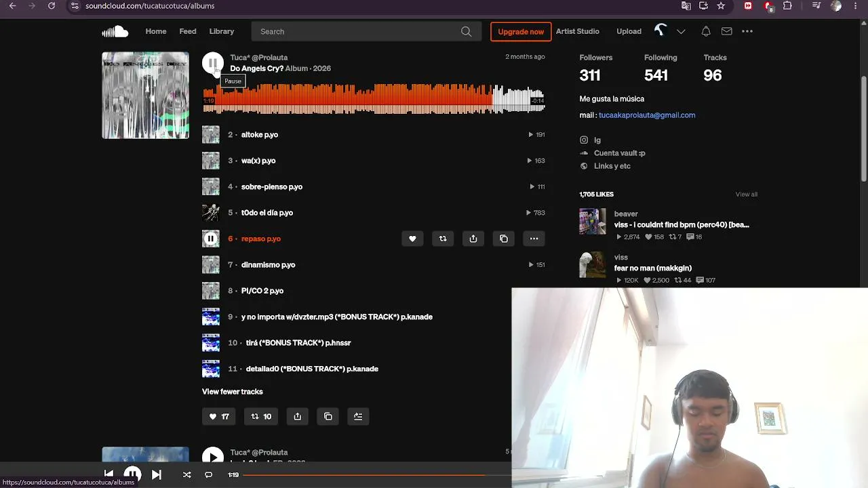
Task: Open the Links y etc link
Action: coord(612,166)
